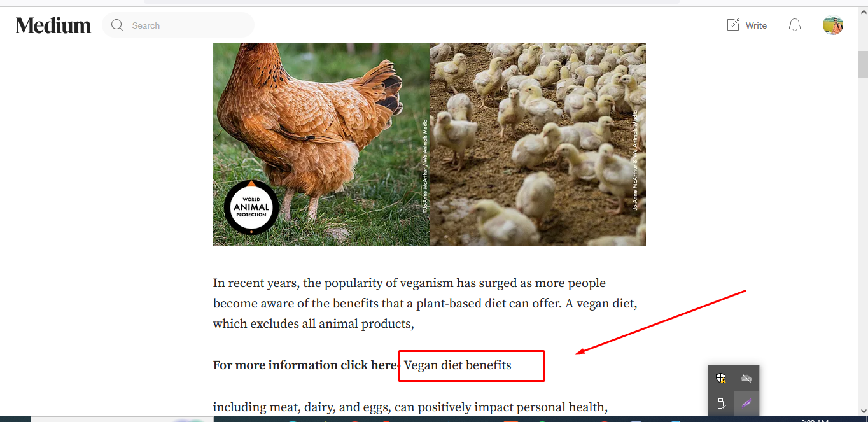Click the vertical scrollbar thumb

point(863,64)
